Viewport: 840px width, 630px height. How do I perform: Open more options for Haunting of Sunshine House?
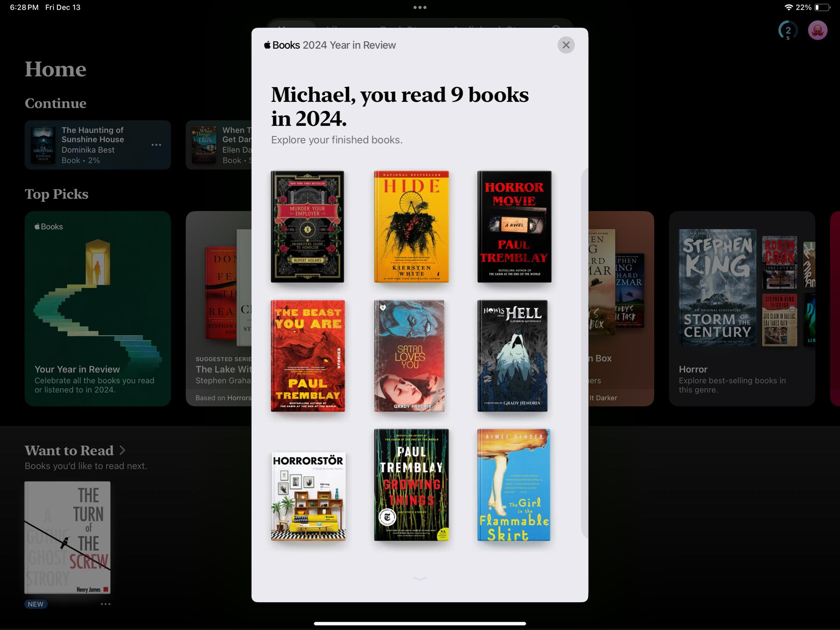click(156, 145)
